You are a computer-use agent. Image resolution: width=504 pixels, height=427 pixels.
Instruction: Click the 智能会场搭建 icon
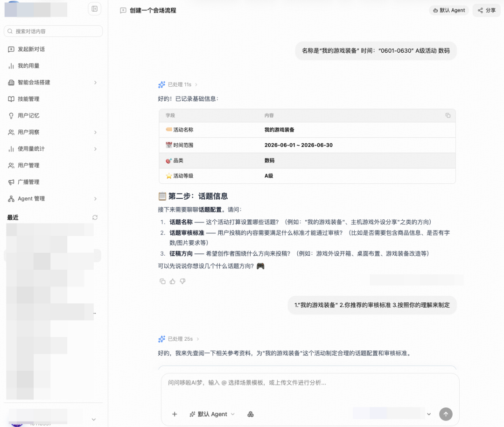11,83
